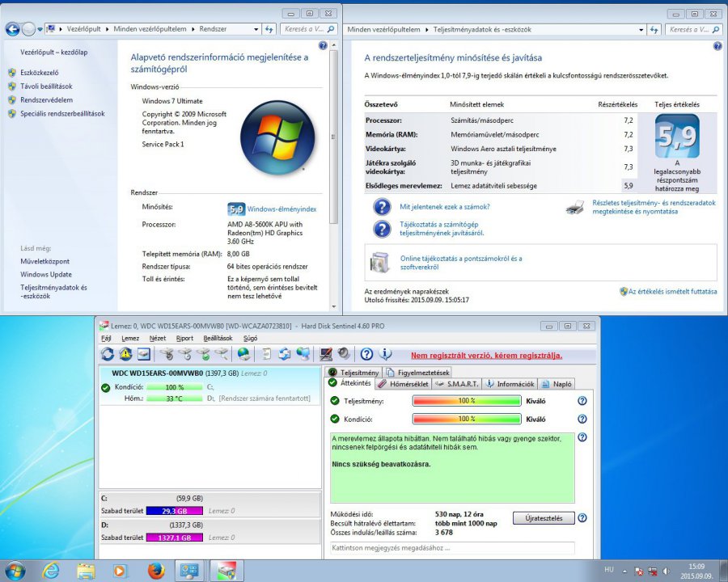This screenshot has height=582, width=728.
Task: Click the Teljesítmény 100 % gradient bar
Action: [467, 401]
